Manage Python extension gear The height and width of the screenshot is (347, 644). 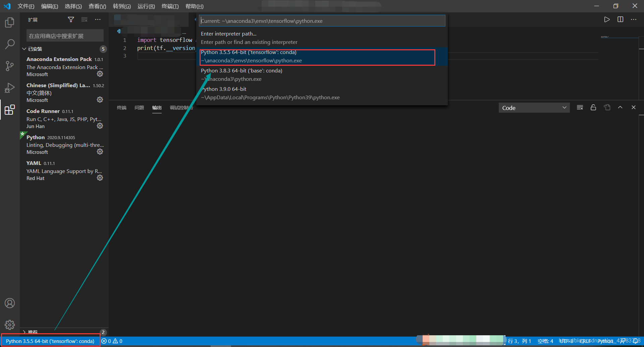100,152
